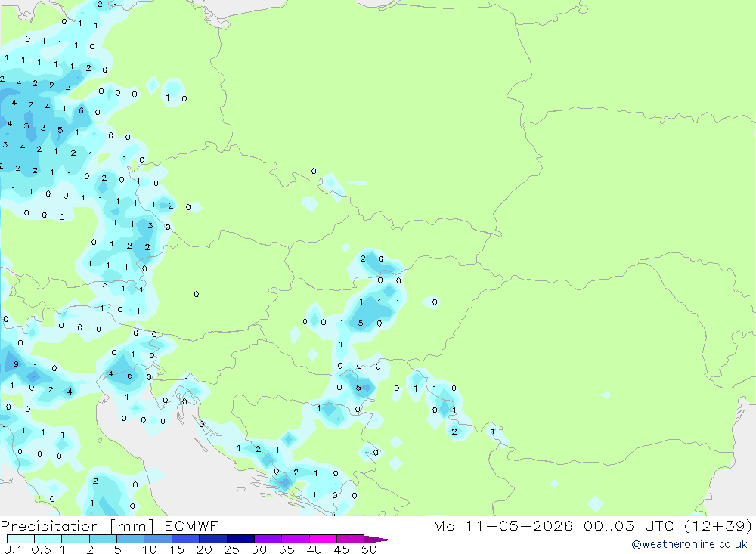Click the 35–40 mm purple legend swatch

296,539
